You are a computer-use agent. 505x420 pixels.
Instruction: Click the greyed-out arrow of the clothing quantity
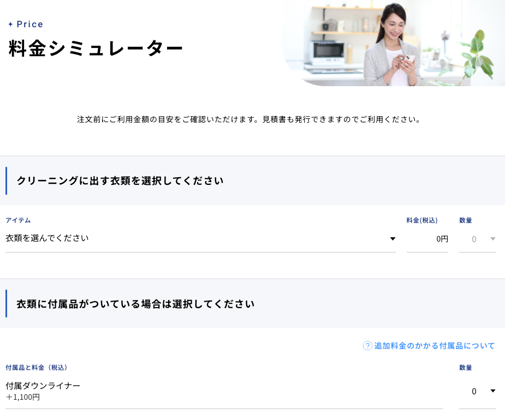click(492, 239)
